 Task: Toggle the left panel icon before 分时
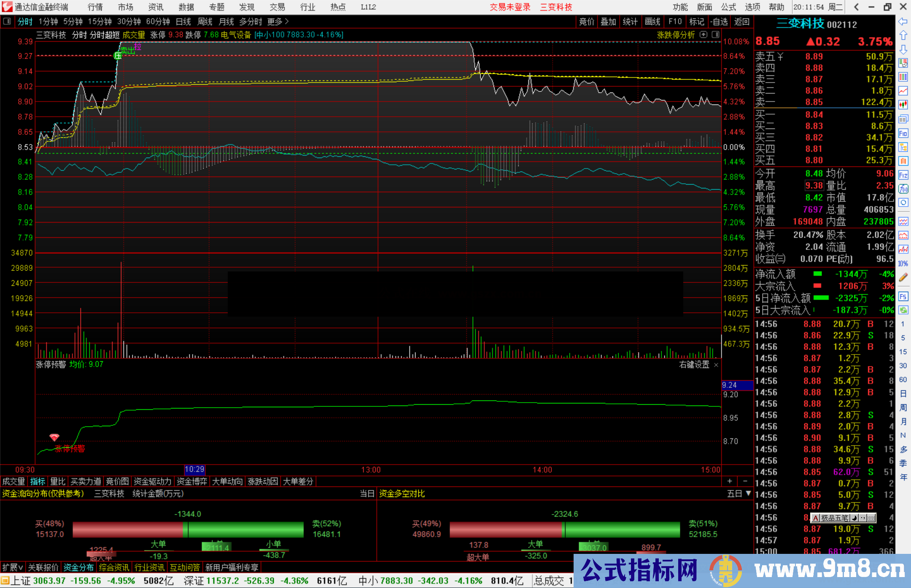point(7,21)
